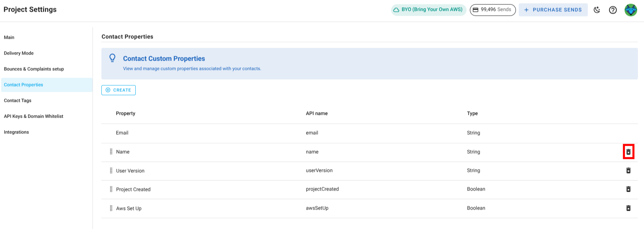This screenshot has width=644, height=229.
Task: Click Boolean type in Aws Set Up row
Action: click(476, 208)
